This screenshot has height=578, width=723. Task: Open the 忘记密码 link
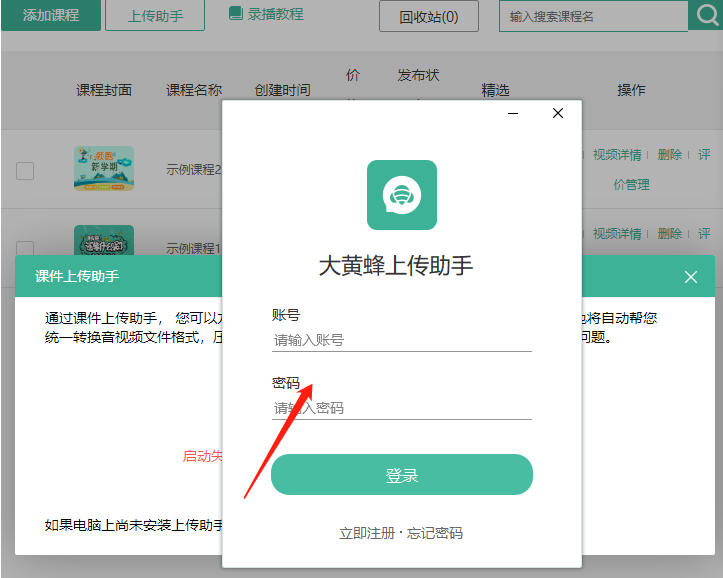click(x=435, y=533)
